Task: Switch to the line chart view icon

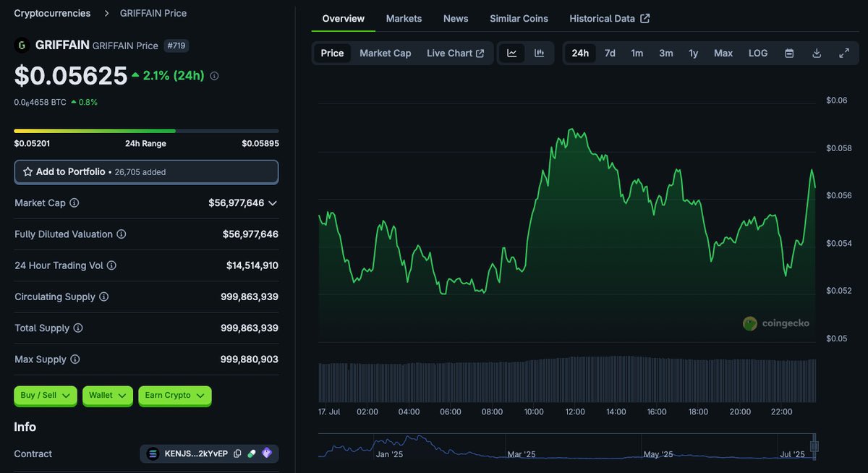Action: click(x=512, y=53)
